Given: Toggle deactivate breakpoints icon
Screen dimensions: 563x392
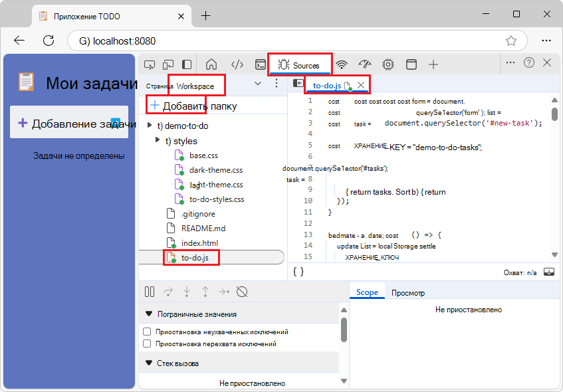Looking at the screenshot, I should 243,292.
